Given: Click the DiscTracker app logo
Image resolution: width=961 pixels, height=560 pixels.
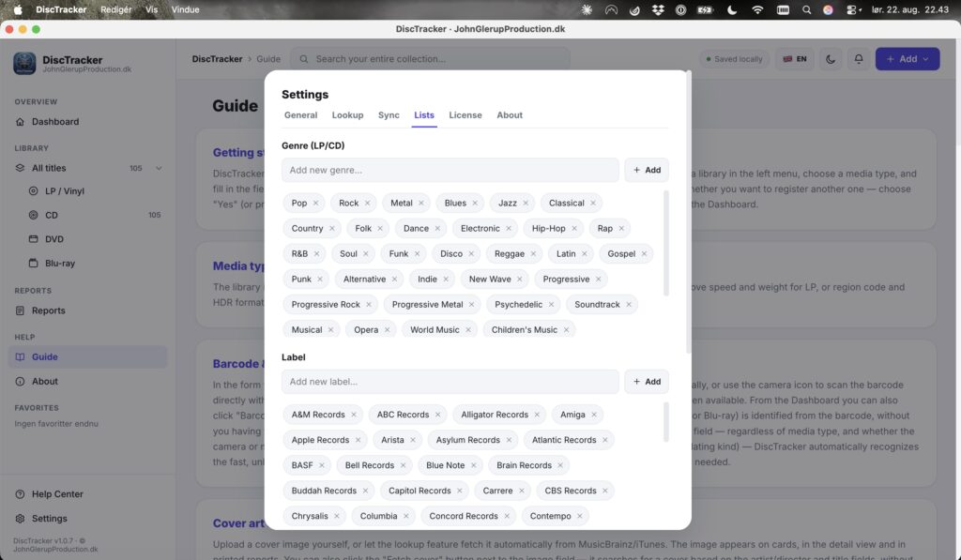Looking at the screenshot, I should 24,63.
